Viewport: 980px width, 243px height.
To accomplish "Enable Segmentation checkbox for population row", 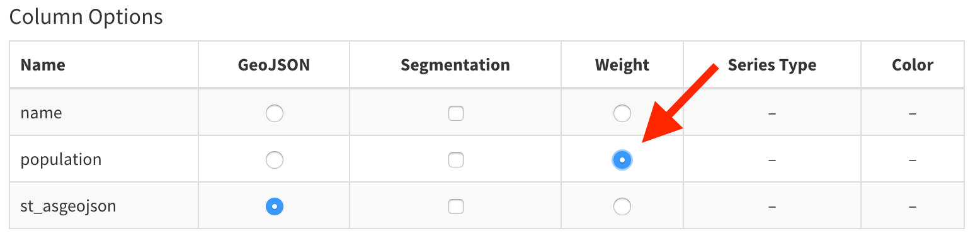I will (455, 160).
